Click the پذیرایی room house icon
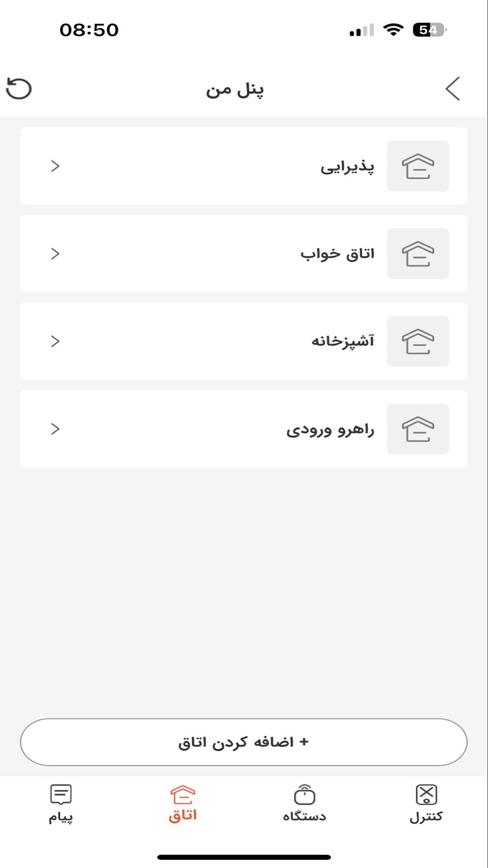Image resolution: width=488 pixels, height=868 pixels. [x=418, y=166]
